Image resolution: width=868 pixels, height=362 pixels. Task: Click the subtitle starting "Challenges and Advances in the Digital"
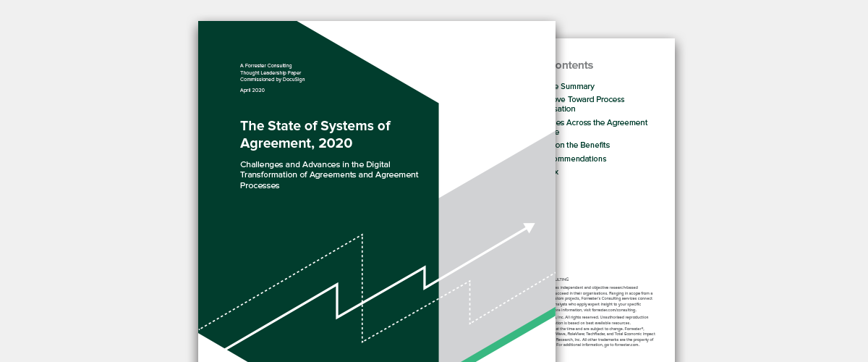pyautogui.click(x=329, y=174)
